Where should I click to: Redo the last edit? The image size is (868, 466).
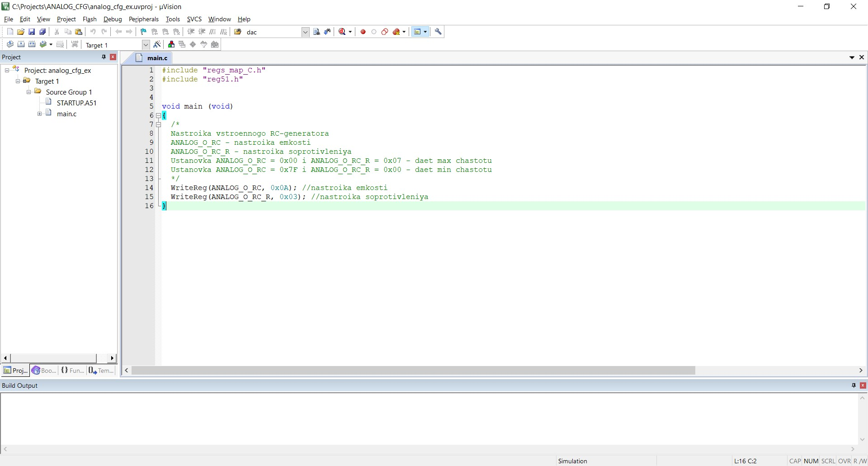pos(104,32)
